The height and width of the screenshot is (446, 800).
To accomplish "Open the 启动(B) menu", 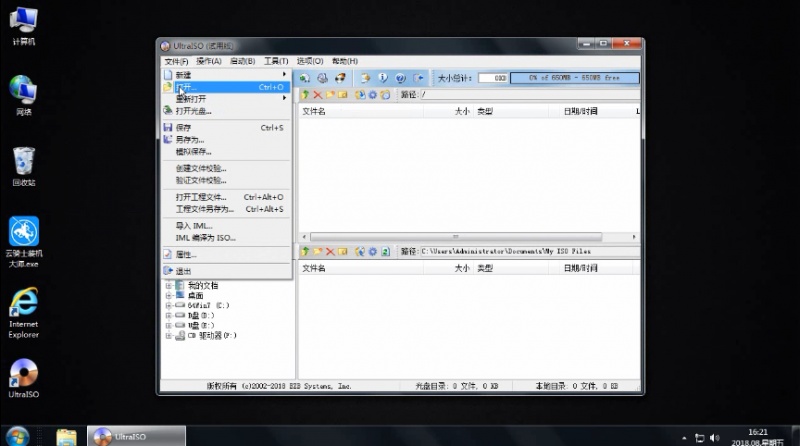I will tap(242, 61).
